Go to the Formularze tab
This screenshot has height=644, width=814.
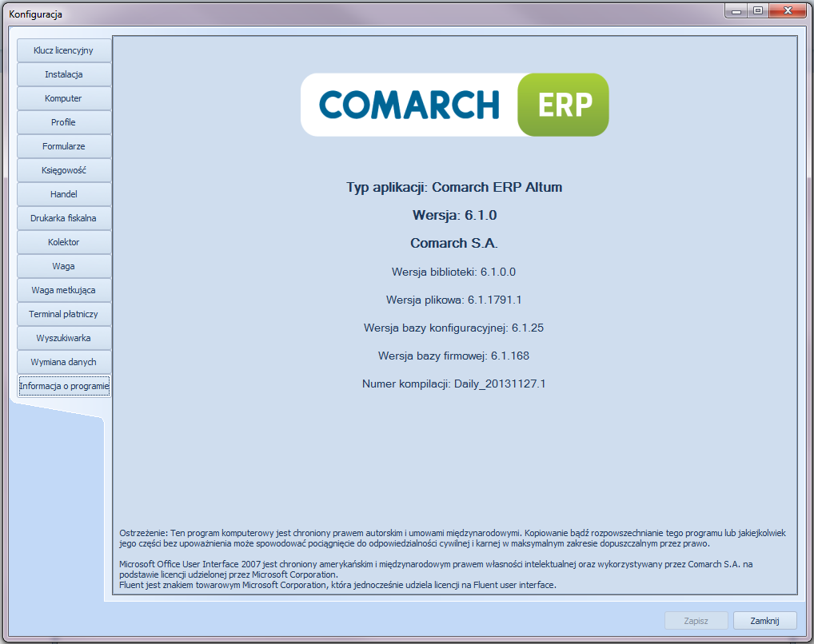pos(64,146)
